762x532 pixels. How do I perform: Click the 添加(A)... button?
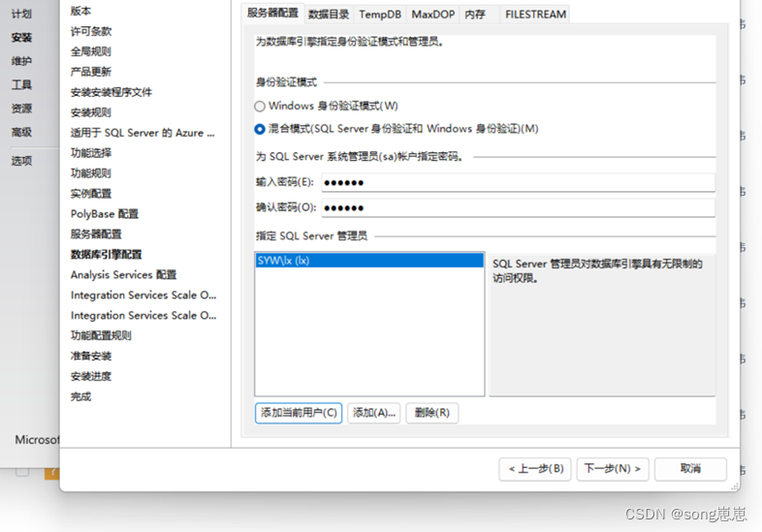[373, 413]
